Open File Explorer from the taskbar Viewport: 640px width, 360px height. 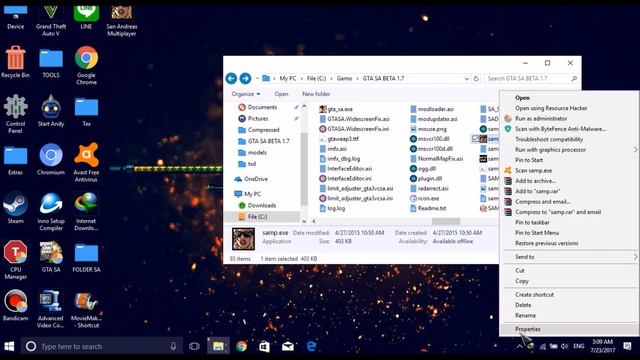[218, 347]
